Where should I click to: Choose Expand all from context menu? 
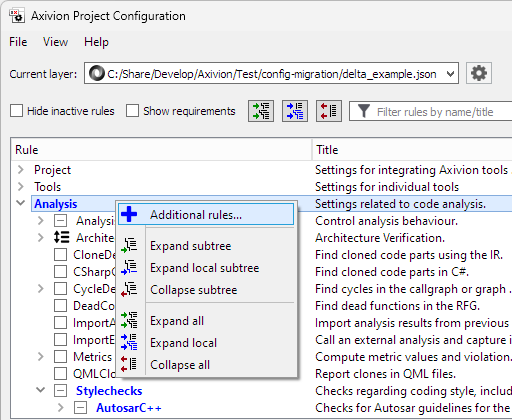click(206, 321)
